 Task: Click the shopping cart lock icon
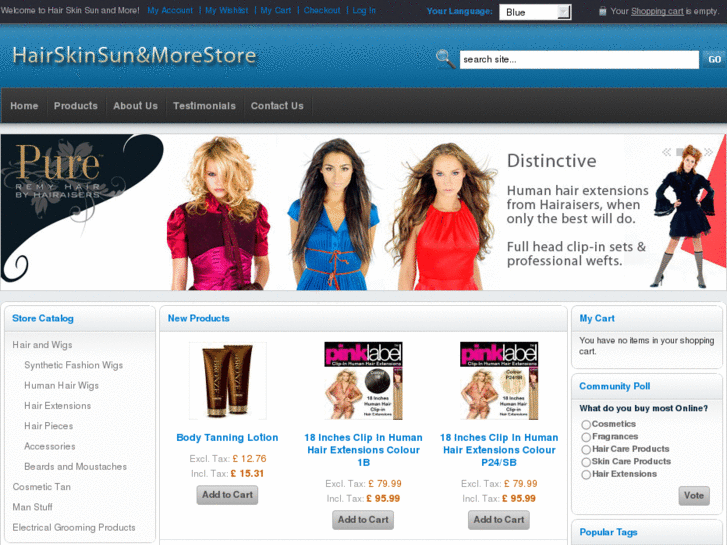(x=602, y=11)
